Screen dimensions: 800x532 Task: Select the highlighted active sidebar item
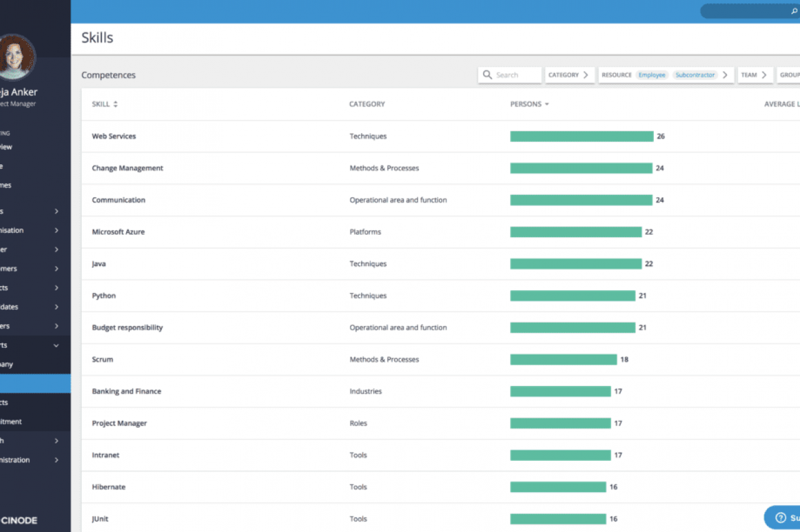tap(35, 383)
